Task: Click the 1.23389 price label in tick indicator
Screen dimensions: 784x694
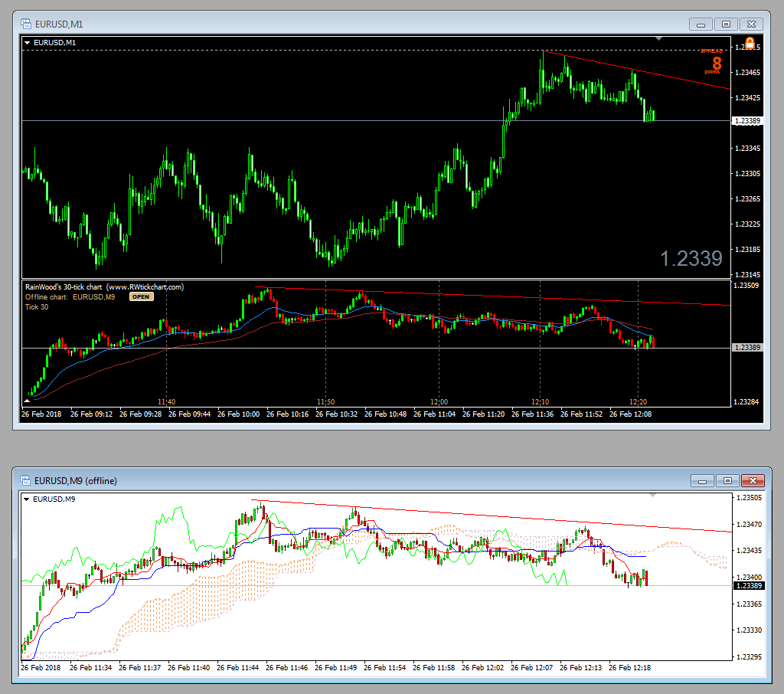Action: click(x=747, y=347)
